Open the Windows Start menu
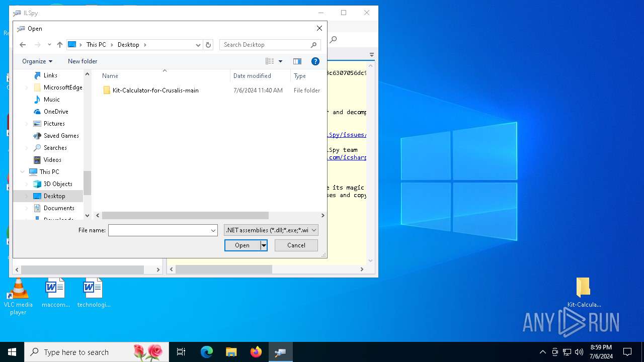644x362 pixels. pos(12,352)
